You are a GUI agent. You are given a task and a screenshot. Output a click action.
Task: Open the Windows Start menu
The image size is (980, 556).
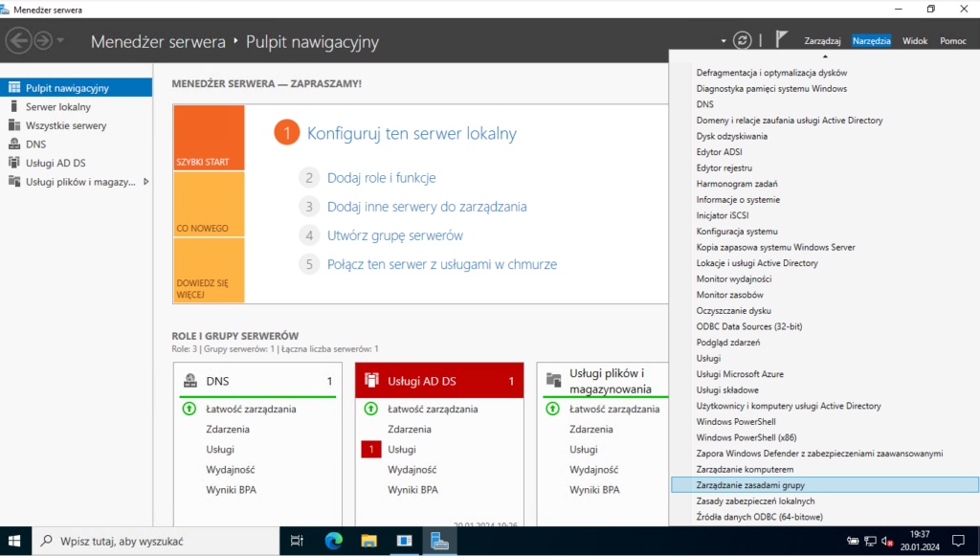[14, 541]
